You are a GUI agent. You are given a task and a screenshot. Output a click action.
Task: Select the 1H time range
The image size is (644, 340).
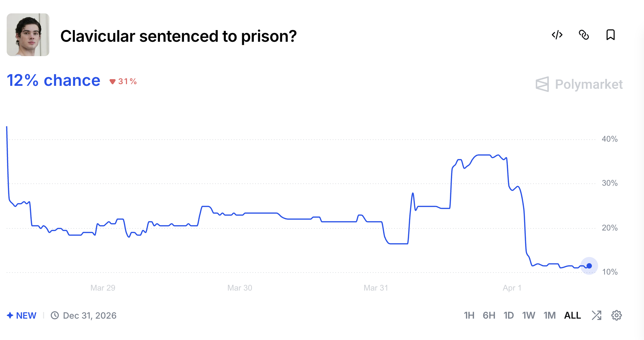pyautogui.click(x=469, y=315)
